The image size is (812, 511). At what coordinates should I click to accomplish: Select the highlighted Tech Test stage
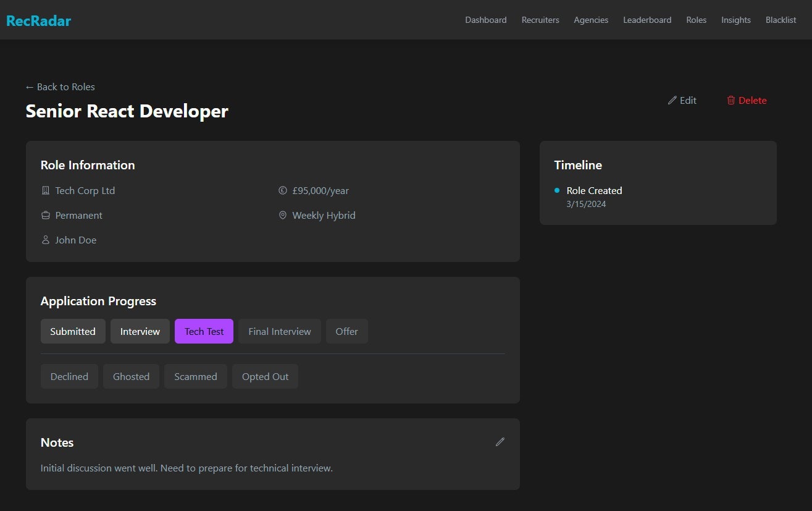click(204, 331)
